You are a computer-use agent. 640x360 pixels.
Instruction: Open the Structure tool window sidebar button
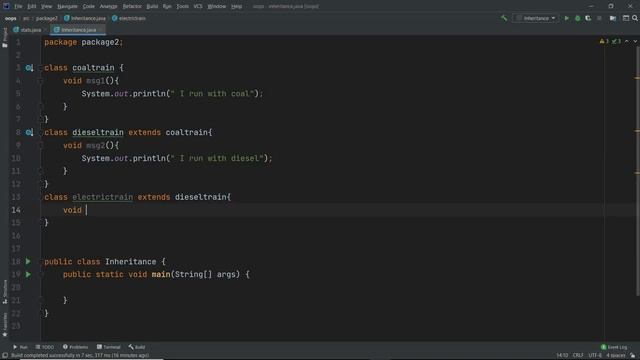pos(5,291)
